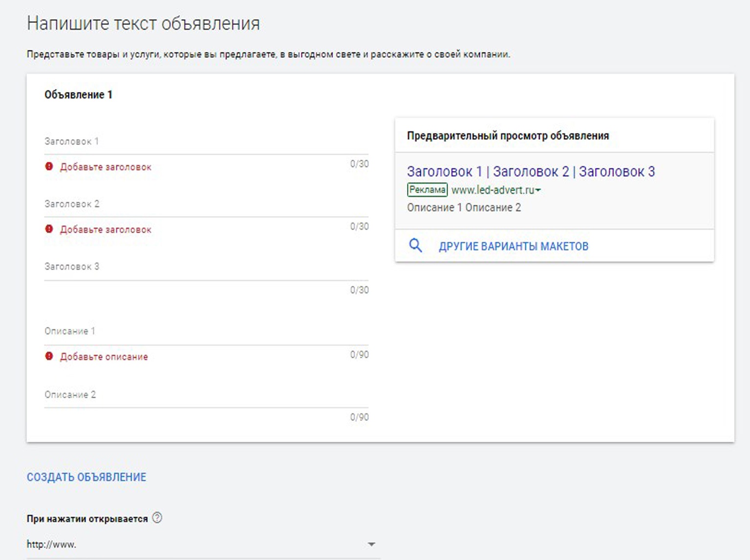This screenshot has height=560, width=750.
Task: Open the http://www. URL dropdown
Action: [203, 544]
